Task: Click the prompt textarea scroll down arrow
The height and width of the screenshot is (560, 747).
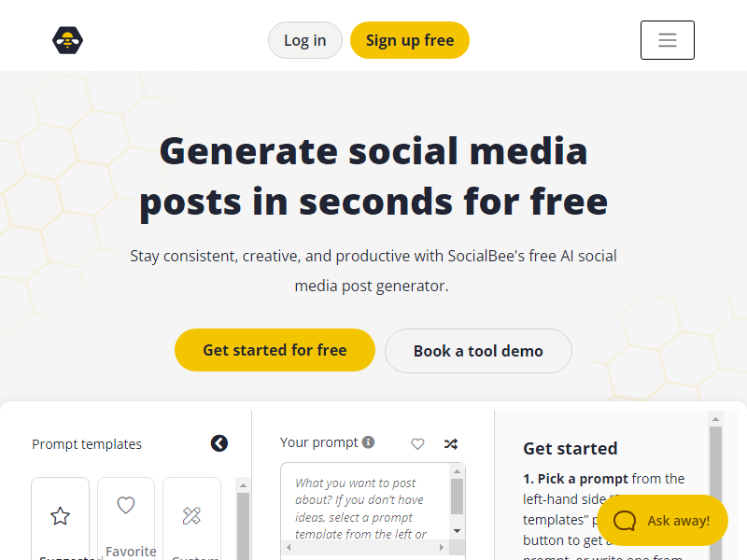Action: (x=457, y=530)
